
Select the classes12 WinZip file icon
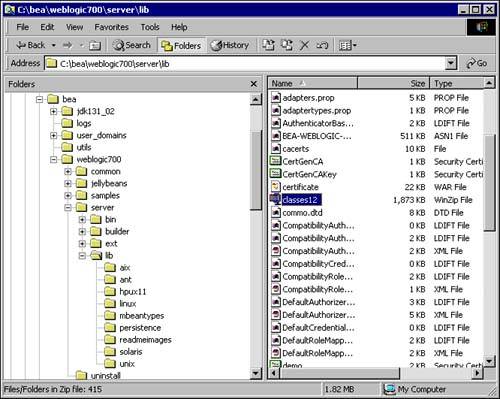275,199
